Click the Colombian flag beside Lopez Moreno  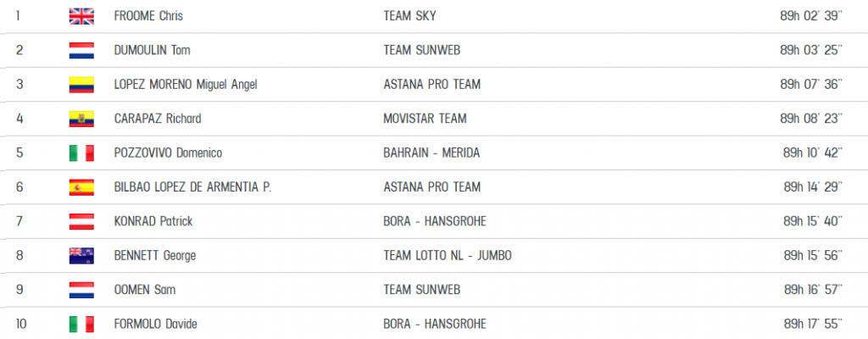click(81, 84)
